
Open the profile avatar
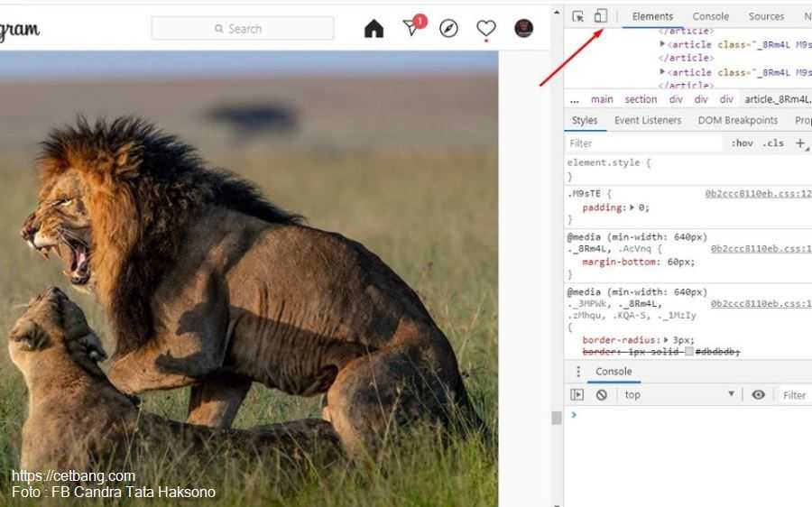tap(523, 28)
